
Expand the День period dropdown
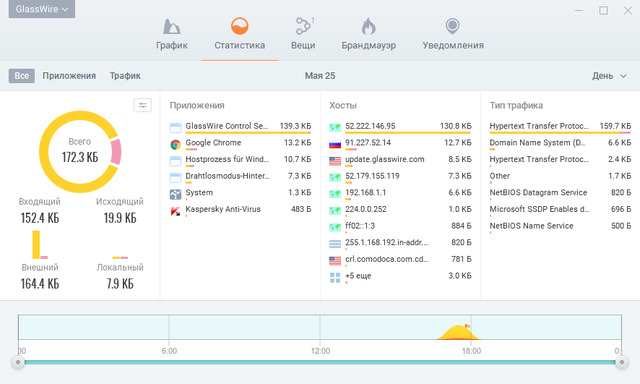point(609,76)
